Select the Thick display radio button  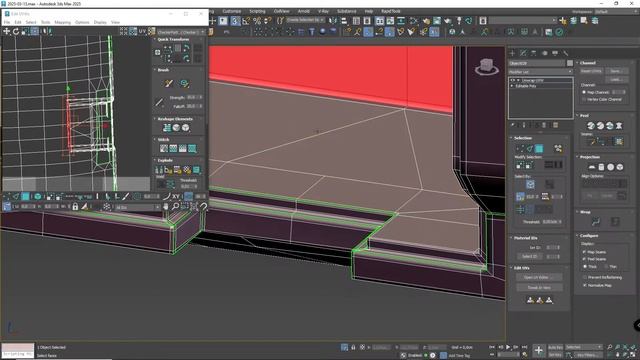click(x=584, y=267)
